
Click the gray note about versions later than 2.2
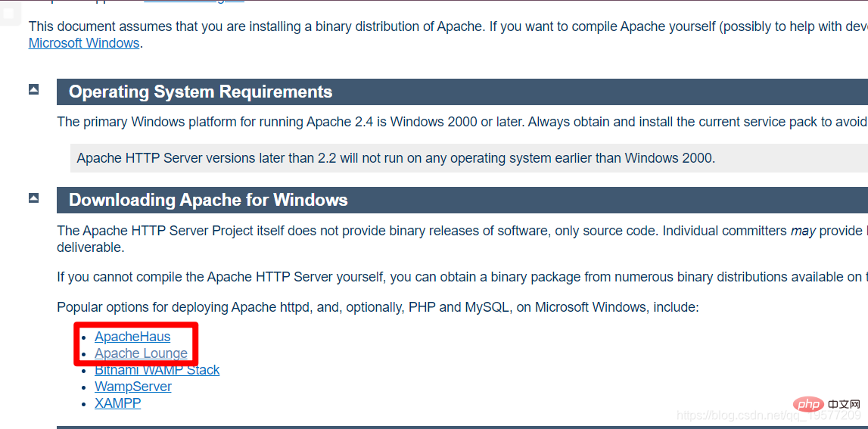click(395, 158)
